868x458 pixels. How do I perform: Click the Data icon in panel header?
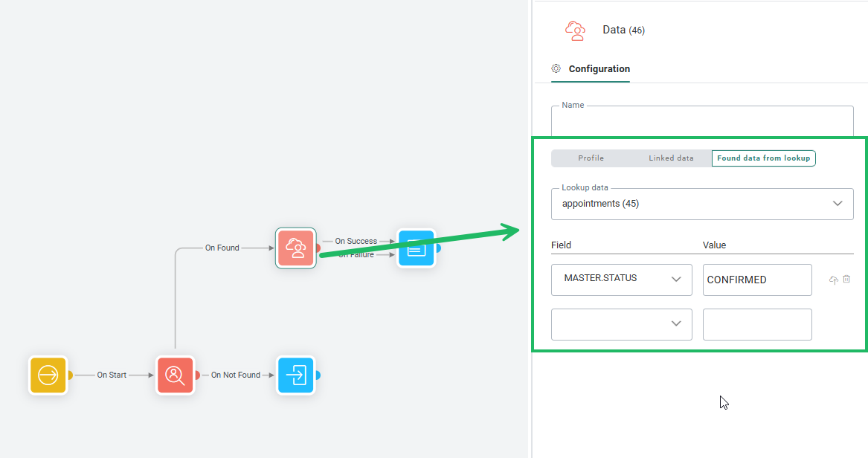tap(575, 30)
